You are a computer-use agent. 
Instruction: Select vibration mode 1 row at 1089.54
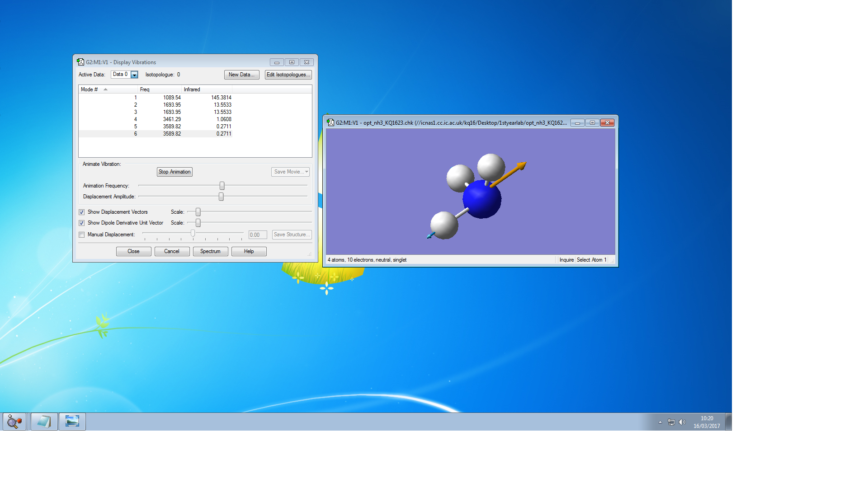(x=172, y=98)
